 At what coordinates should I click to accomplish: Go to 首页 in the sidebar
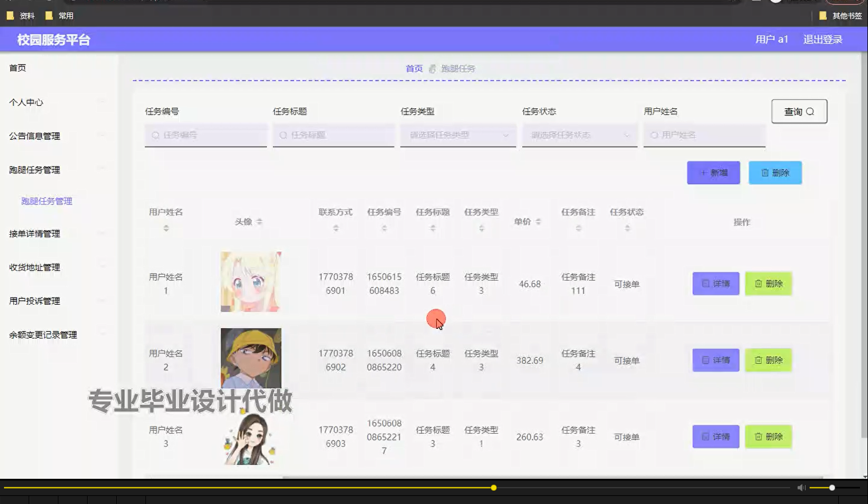(x=18, y=68)
